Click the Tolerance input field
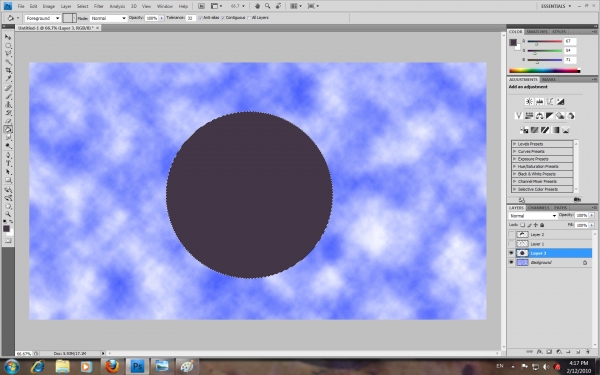 pyautogui.click(x=190, y=18)
